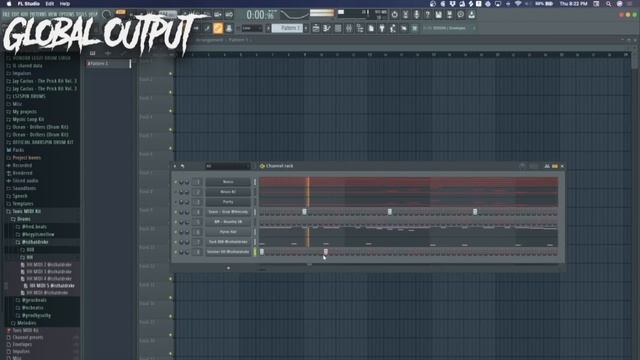This screenshot has height=360, width=640.
Task: Click channel 7 808 name button
Action: click(x=228, y=242)
